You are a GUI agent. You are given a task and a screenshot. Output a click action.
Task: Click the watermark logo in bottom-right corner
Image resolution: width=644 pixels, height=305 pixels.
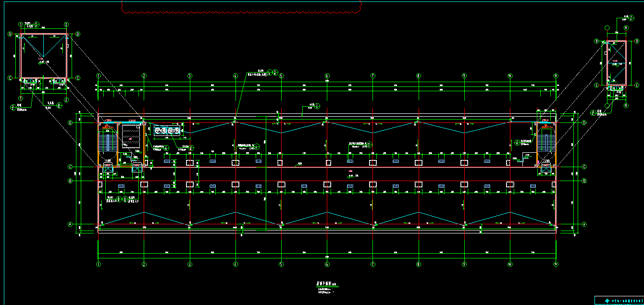[x=619, y=300]
